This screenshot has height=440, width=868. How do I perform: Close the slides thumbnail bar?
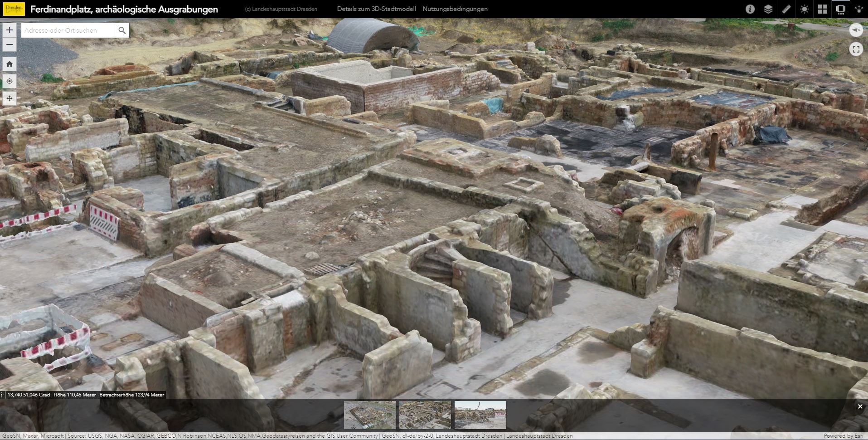click(x=860, y=406)
